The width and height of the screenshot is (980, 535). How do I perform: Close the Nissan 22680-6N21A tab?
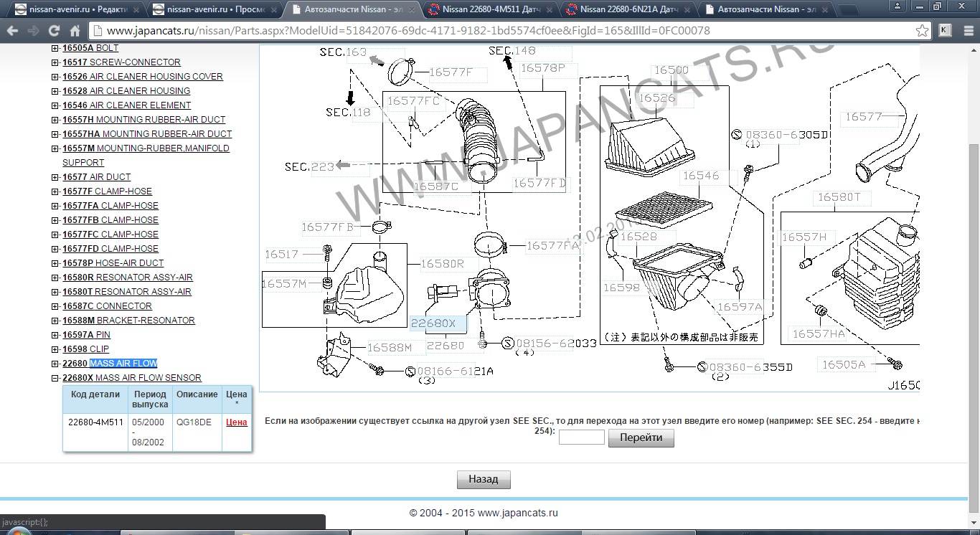point(687,9)
